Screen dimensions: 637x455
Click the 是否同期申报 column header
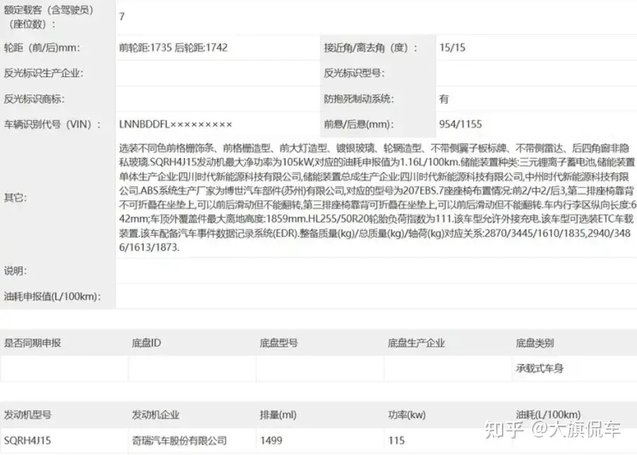33,343
